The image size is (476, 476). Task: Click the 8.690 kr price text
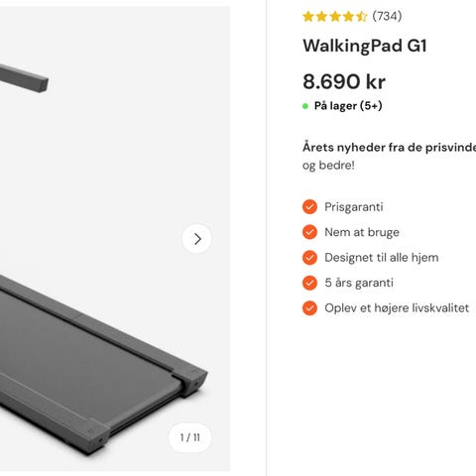[x=344, y=81]
